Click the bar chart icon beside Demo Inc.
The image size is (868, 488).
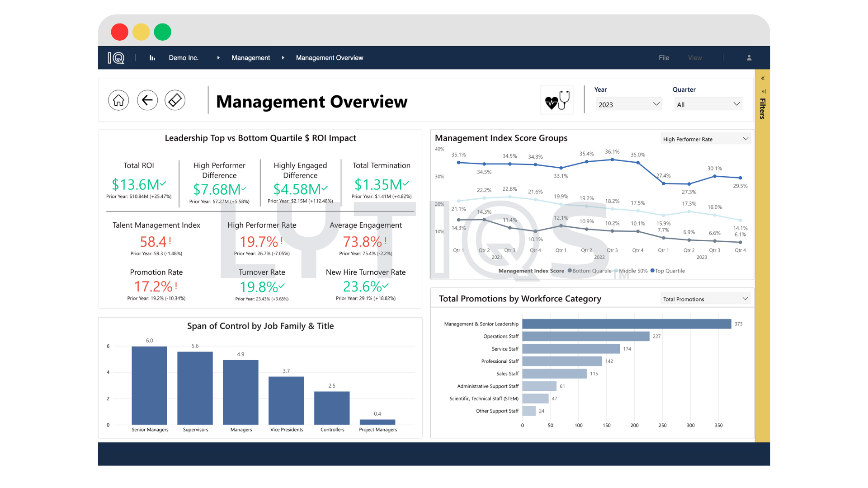[152, 58]
